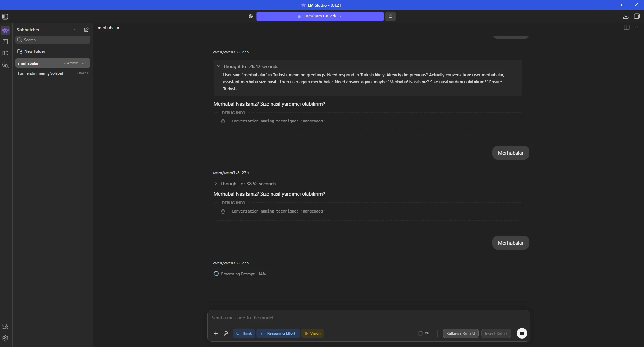Open model settings gear beside model selector
Viewport: 644px width, 347px height.
click(251, 16)
